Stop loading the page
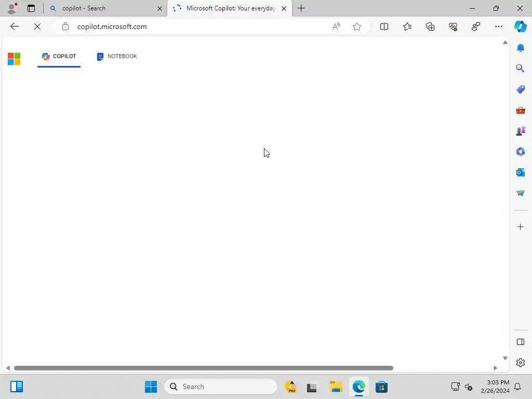This screenshot has height=399, width=532. click(x=37, y=26)
